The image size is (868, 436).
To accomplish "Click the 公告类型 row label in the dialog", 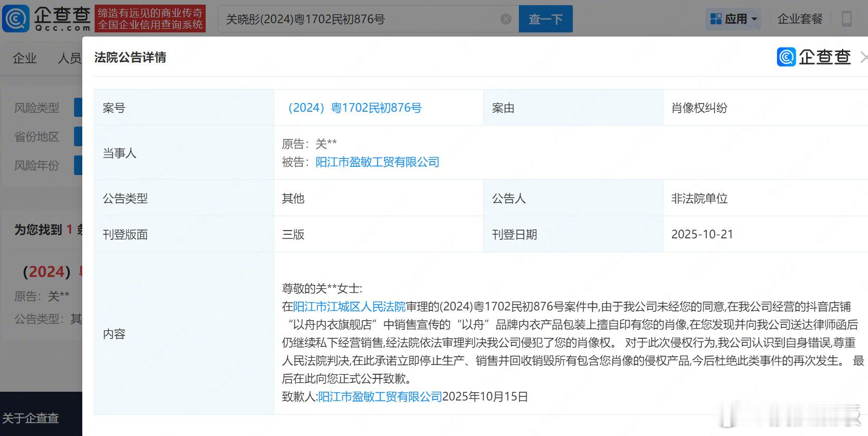I will pyautogui.click(x=125, y=198).
